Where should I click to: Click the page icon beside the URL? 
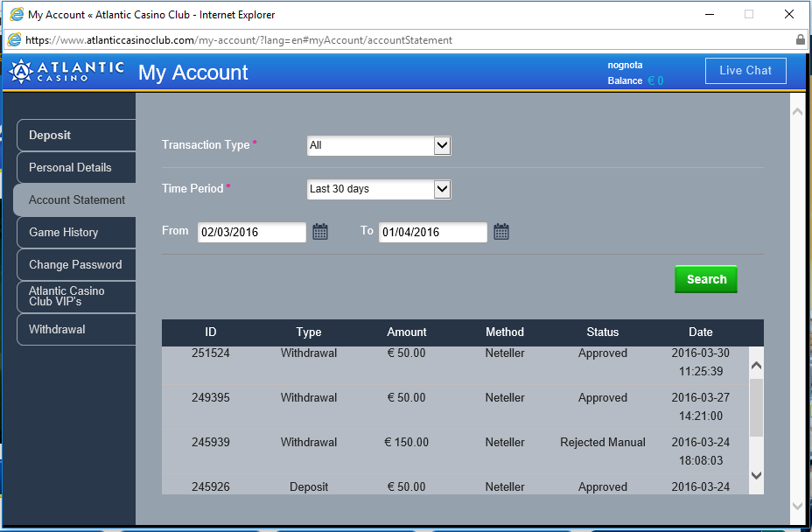(14, 40)
